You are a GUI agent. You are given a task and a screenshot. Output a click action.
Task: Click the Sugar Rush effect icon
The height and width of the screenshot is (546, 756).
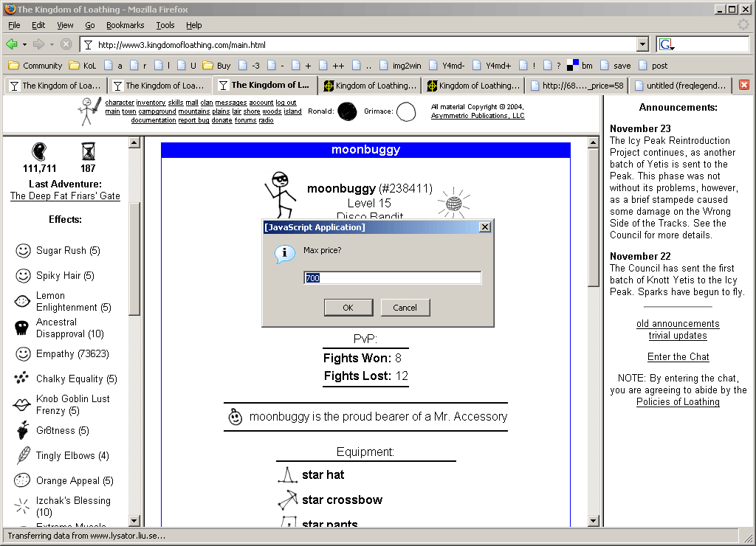[x=23, y=251]
